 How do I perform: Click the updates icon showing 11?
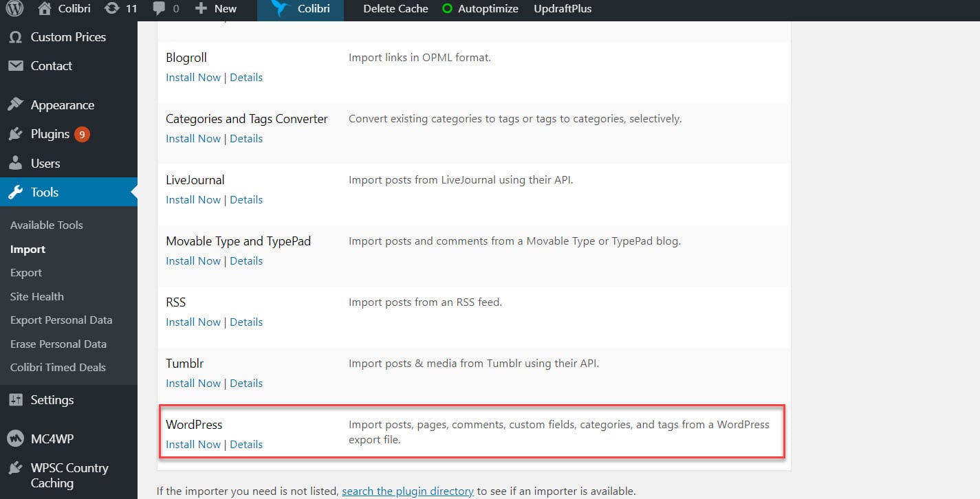pos(110,9)
